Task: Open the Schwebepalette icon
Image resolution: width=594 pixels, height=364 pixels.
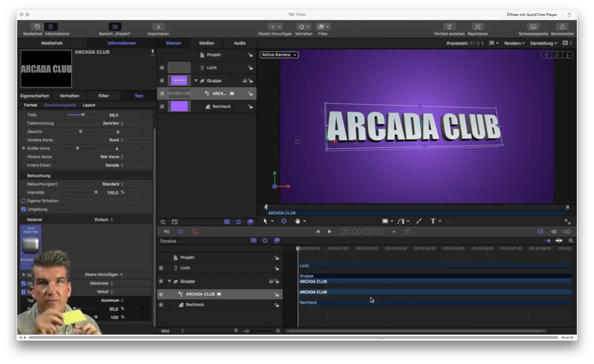Action: click(x=533, y=26)
